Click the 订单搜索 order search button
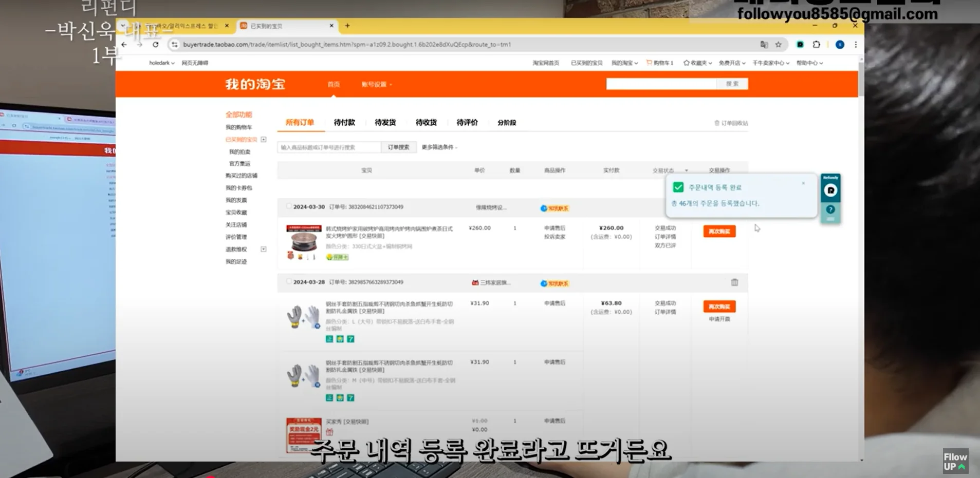The image size is (980, 478). (x=398, y=147)
